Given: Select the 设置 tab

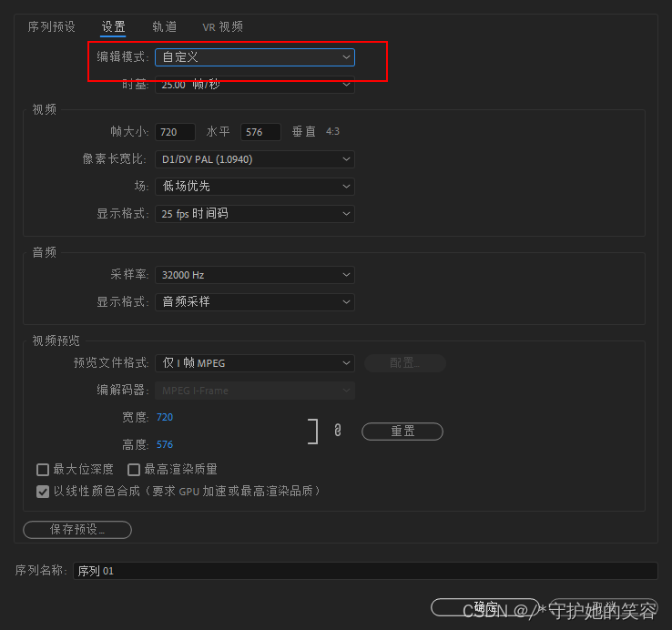Looking at the screenshot, I should [113, 27].
